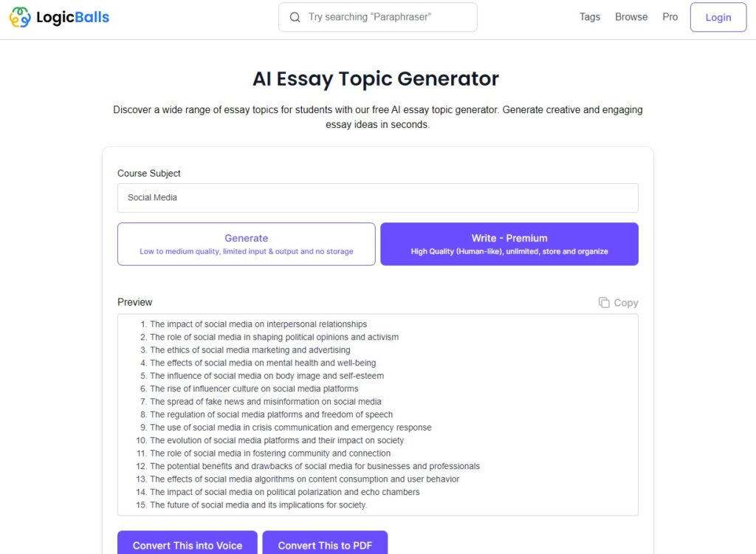Click the Login button

717,16
